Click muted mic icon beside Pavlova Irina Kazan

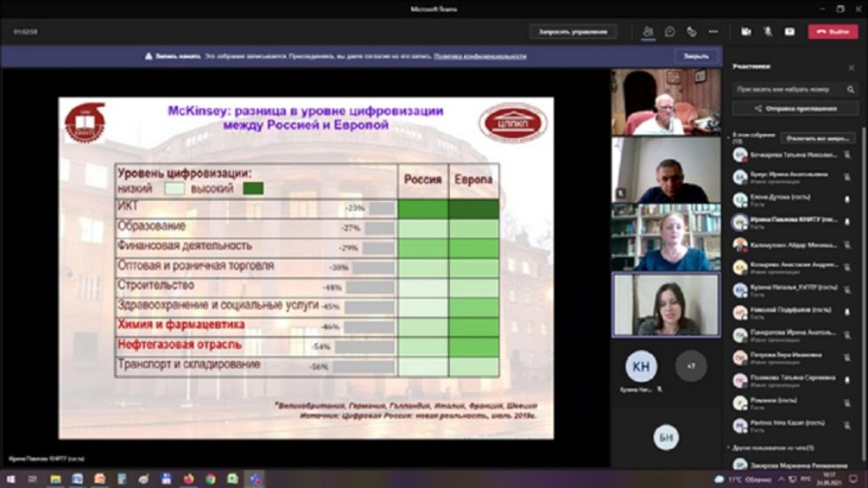click(847, 425)
